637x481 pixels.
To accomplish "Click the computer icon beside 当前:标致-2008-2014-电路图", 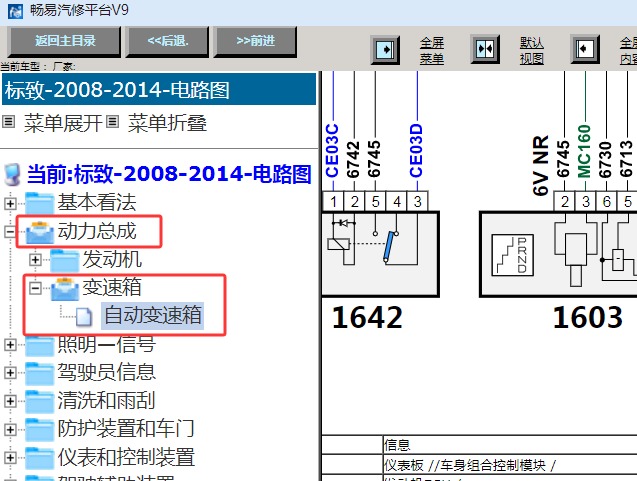I will pos(12,175).
